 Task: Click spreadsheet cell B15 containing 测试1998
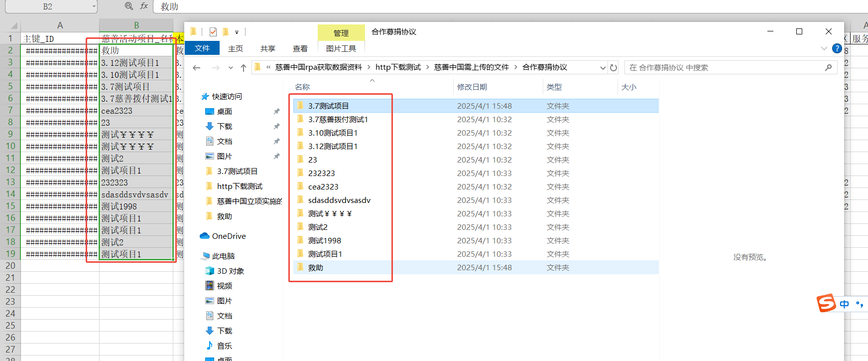[x=136, y=206]
